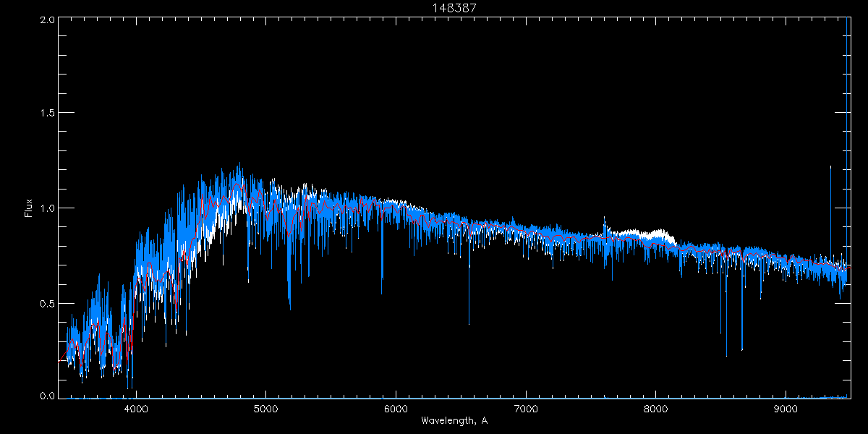Viewport: 868px width, 434px height.
Task: Click the 0.5 y-axis tick label
Action: pyautogui.click(x=48, y=303)
